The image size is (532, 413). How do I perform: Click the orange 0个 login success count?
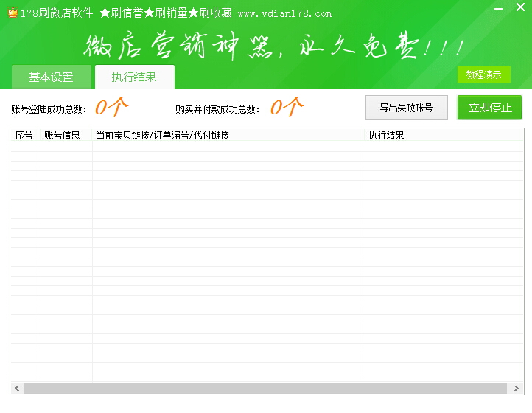tap(111, 107)
